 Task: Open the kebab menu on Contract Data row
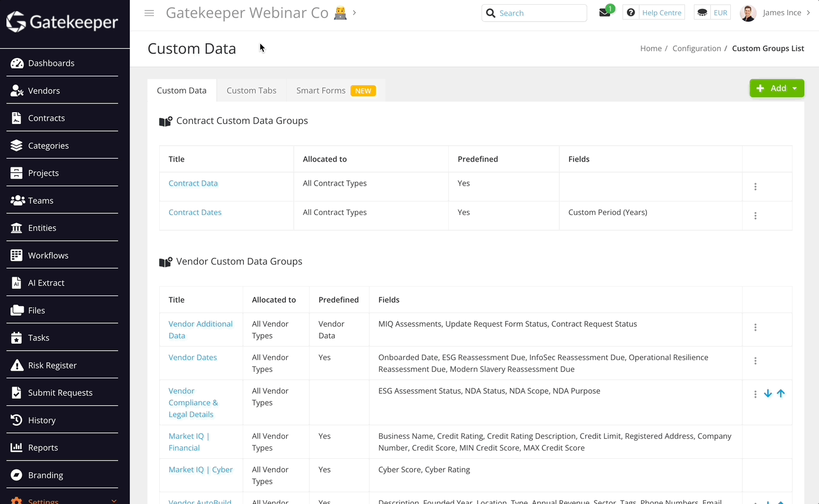(755, 186)
